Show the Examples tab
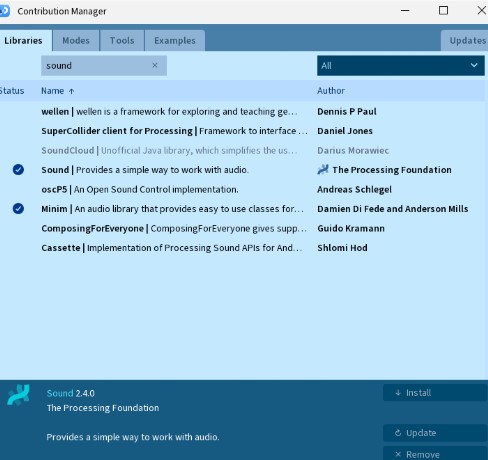This screenshot has width=488, height=460. click(175, 41)
